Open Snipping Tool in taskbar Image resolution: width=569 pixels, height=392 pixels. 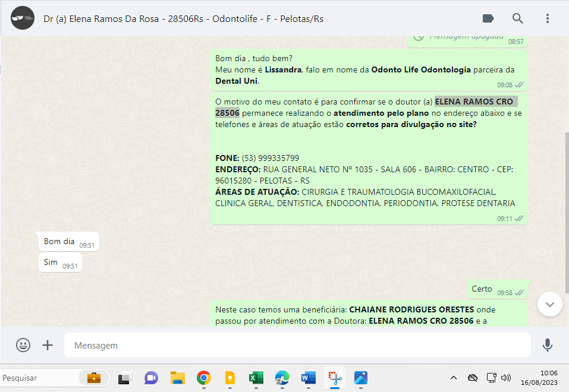pos(335,378)
